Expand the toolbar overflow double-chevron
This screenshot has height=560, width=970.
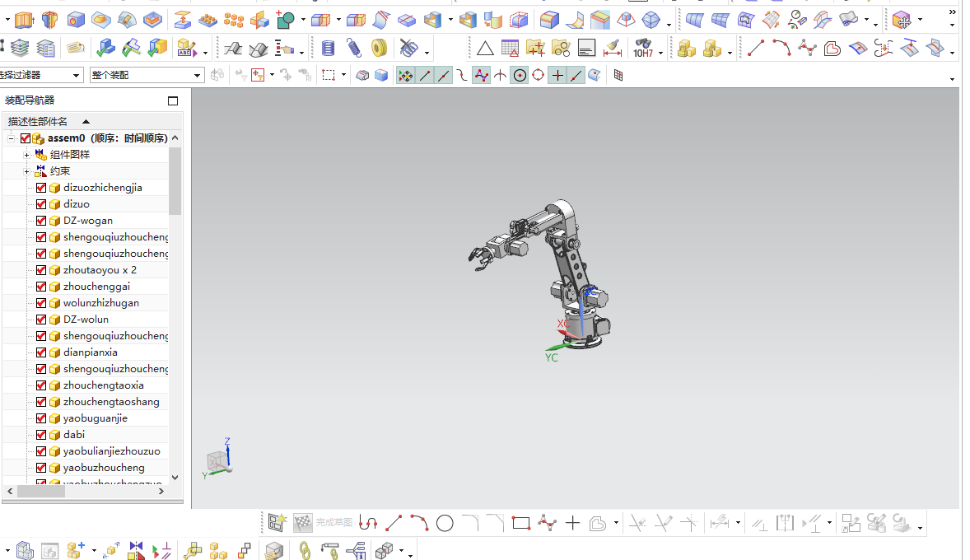952,12
